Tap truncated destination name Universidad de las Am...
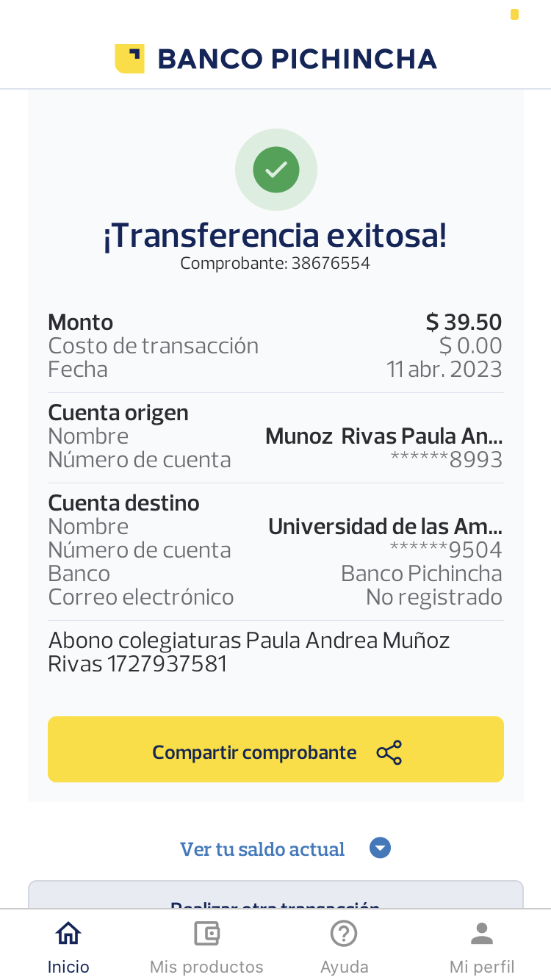The width and height of the screenshot is (551, 980). (385, 527)
